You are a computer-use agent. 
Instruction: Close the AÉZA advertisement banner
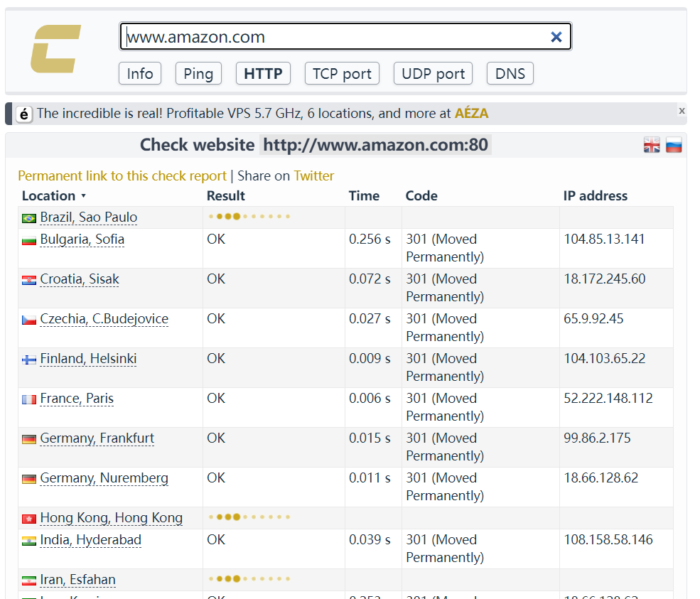click(x=682, y=111)
